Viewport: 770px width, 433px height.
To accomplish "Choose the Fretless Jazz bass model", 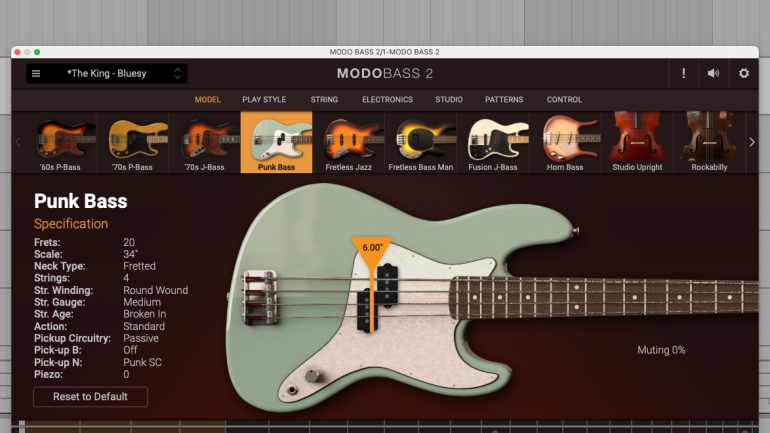I will point(349,142).
